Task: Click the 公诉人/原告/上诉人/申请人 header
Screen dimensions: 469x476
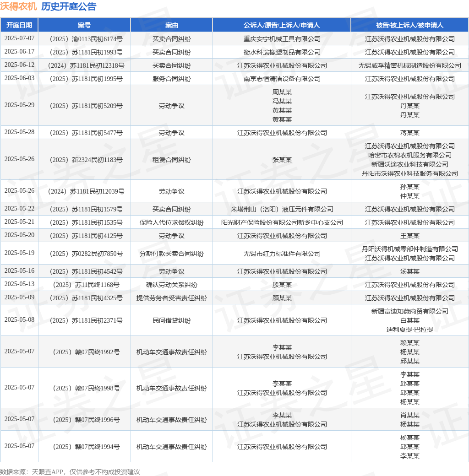Action: click(x=282, y=25)
